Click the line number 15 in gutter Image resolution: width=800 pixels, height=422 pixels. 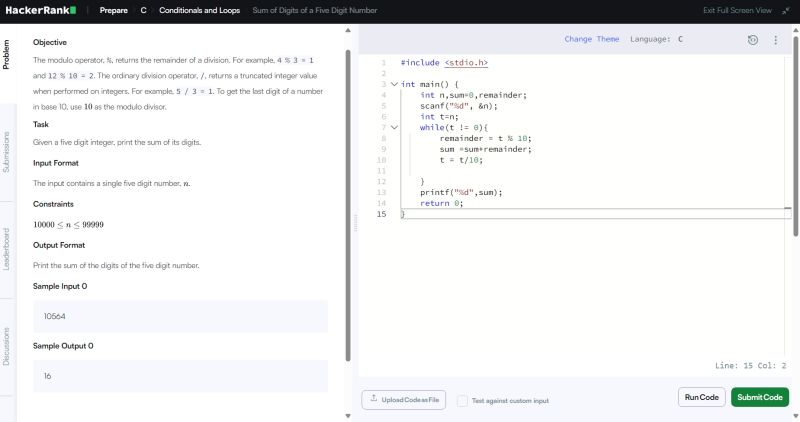[381, 214]
